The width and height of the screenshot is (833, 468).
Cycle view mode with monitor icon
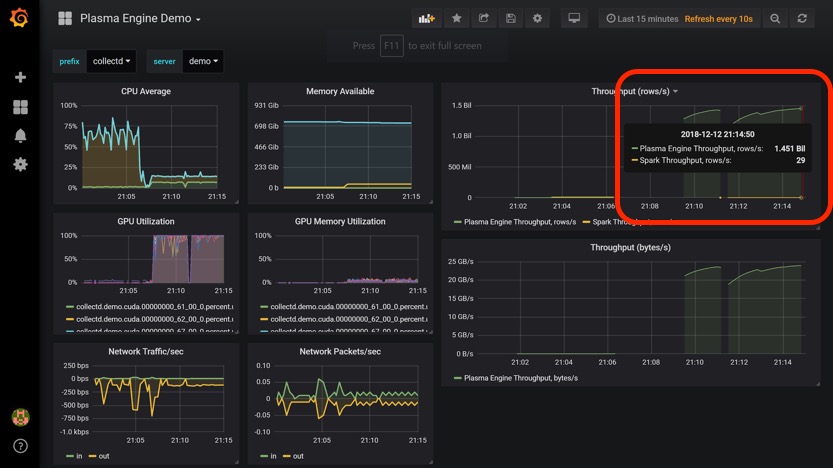[x=574, y=18]
